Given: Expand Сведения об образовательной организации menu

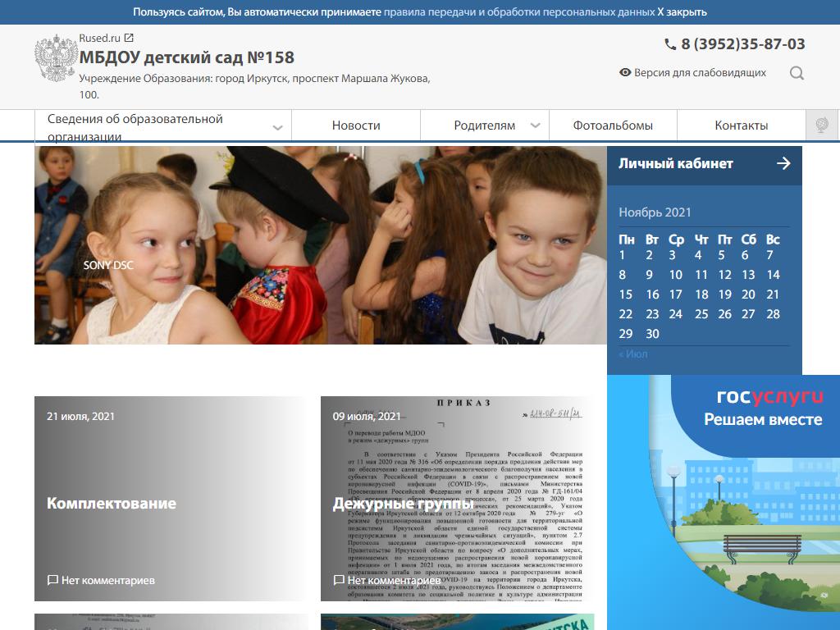Looking at the screenshot, I should [x=277, y=127].
